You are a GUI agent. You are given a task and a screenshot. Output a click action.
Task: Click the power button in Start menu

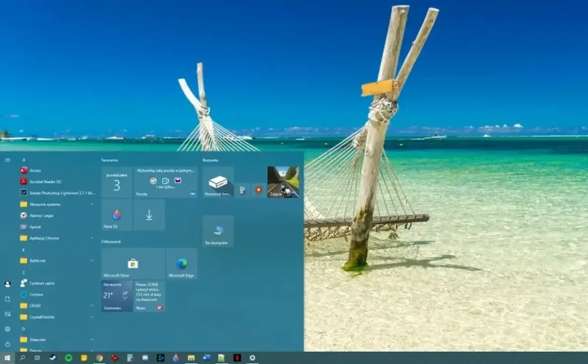8,344
